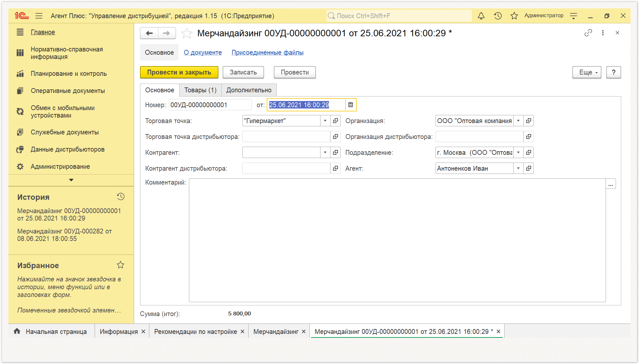
Task: Close the Информация bottom tab
Action: 143,332
